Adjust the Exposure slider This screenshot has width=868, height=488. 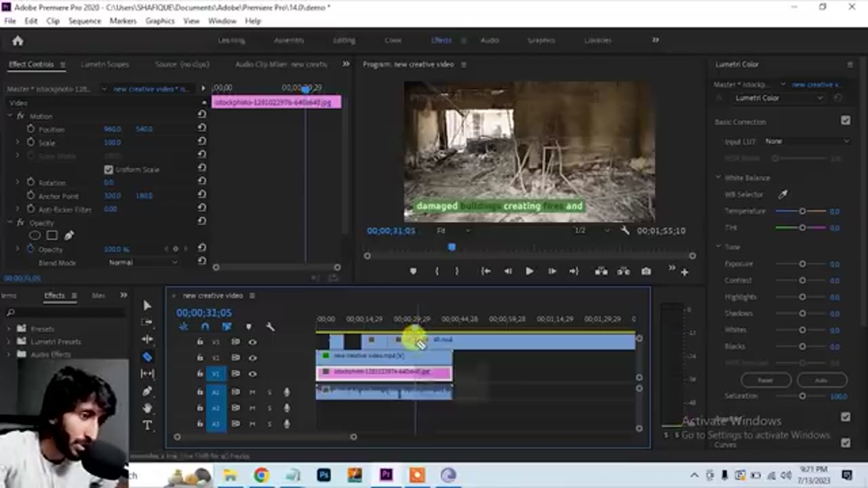pyautogui.click(x=802, y=264)
